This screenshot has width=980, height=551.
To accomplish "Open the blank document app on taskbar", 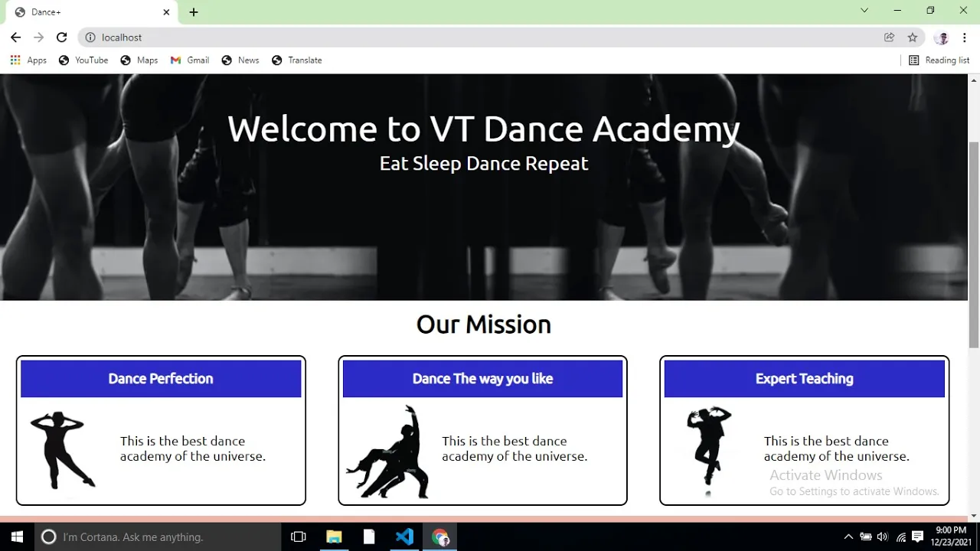I will 369,537.
